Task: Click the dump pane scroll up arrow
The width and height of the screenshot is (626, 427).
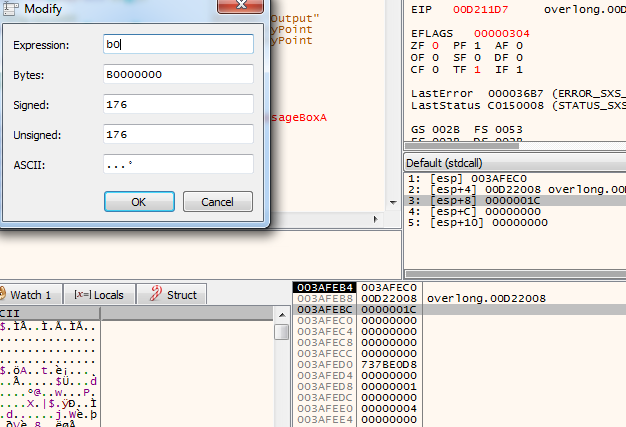Action: [x=282, y=315]
